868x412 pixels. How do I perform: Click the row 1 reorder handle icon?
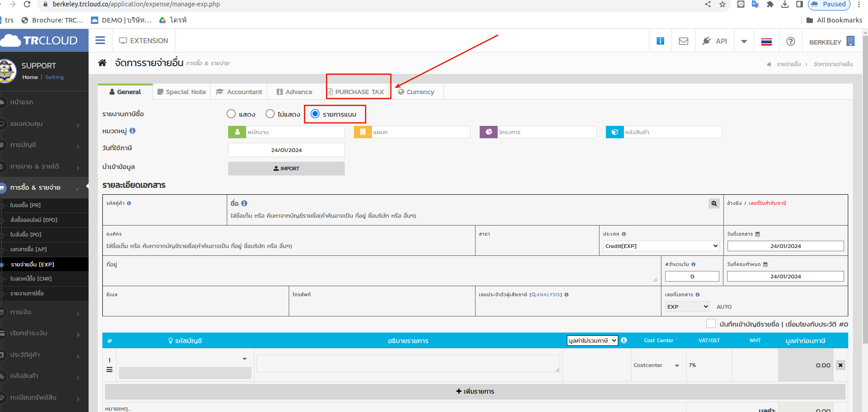click(x=109, y=369)
